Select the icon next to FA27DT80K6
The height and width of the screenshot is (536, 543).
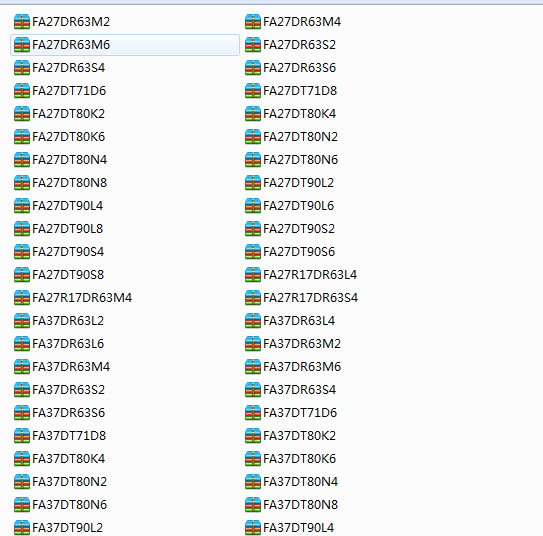(x=22, y=137)
